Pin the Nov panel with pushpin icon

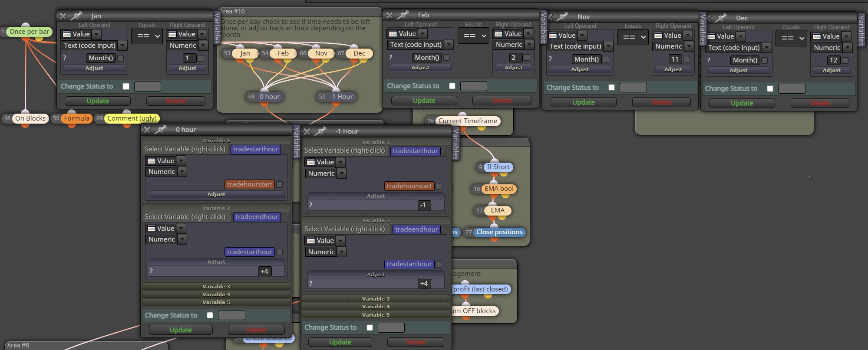pyautogui.click(x=562, y=17)
